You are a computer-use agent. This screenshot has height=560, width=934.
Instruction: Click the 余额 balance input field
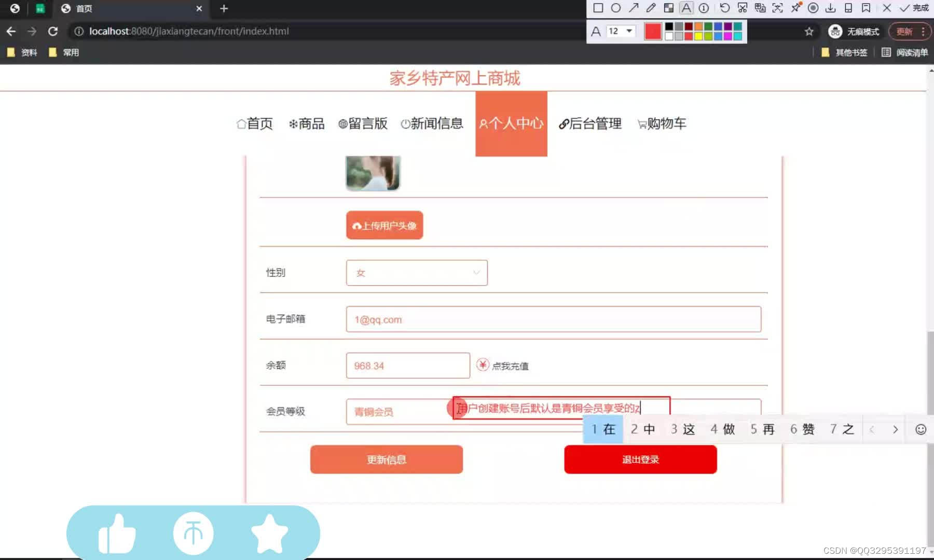408,366
